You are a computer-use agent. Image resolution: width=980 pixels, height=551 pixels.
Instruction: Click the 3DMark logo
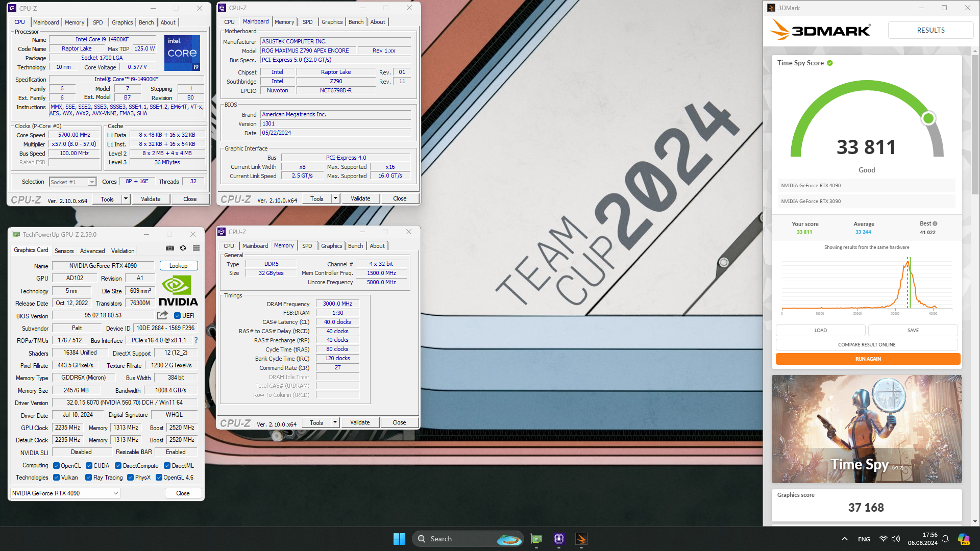[820, 30]
